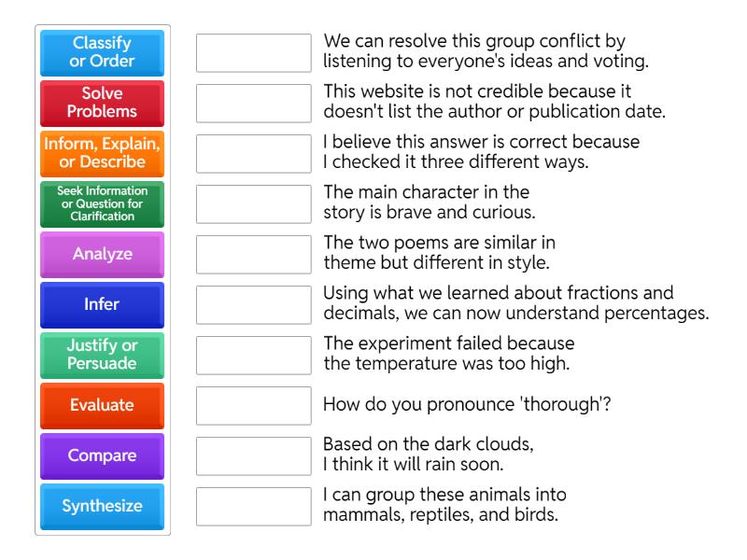
Task: Select drop box next to 'checked it three different ways'
Action: click(254, 154)
